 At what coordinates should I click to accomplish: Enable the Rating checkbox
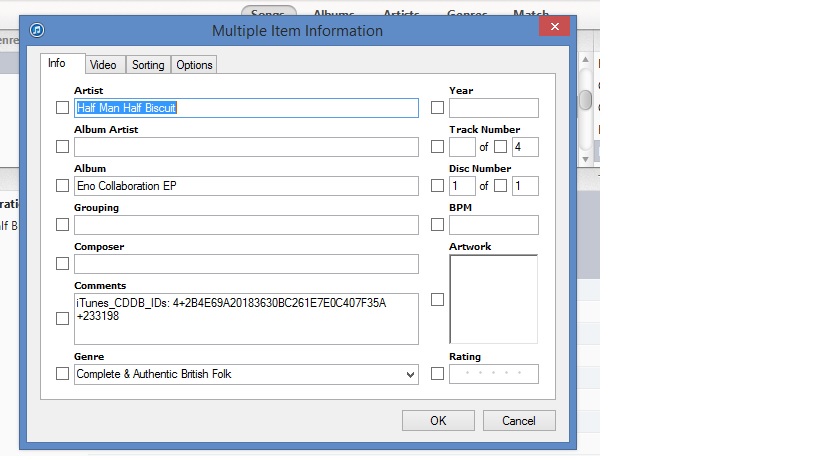437,374
